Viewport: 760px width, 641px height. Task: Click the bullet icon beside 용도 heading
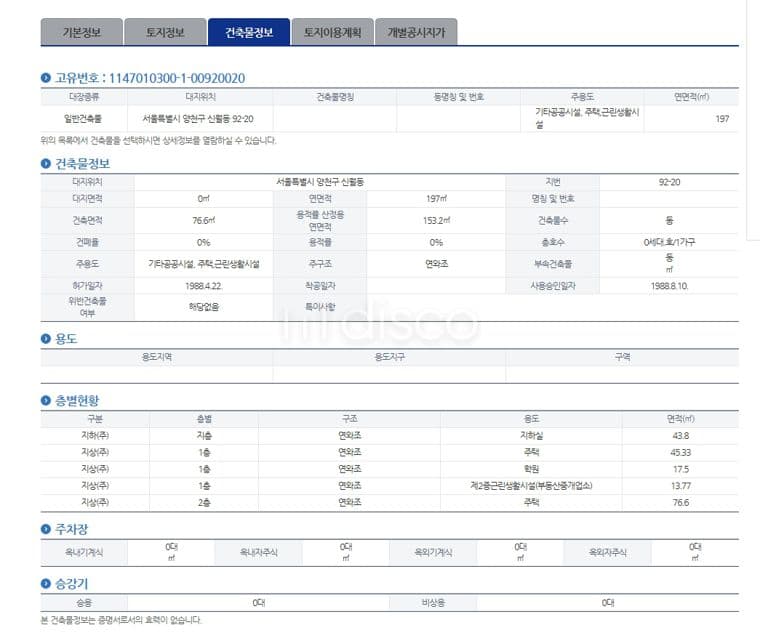[x=46, y=338]
